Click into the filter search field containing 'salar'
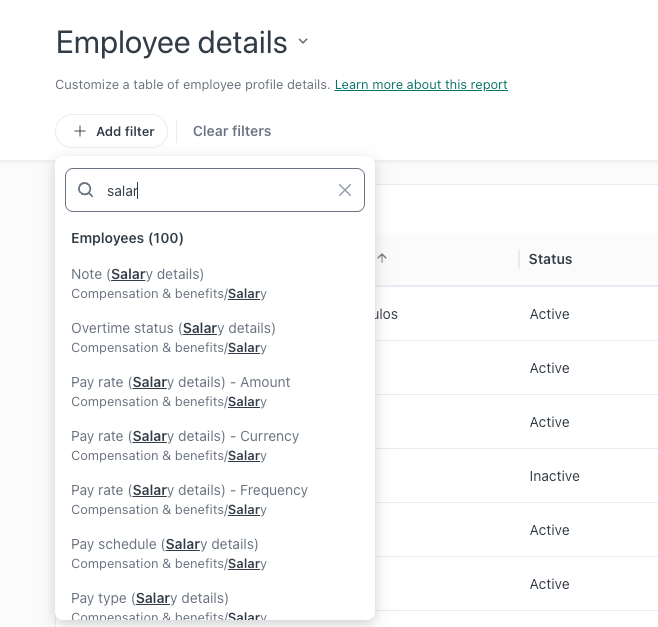Screen dimensions: 658x627 tap(215, 190)
